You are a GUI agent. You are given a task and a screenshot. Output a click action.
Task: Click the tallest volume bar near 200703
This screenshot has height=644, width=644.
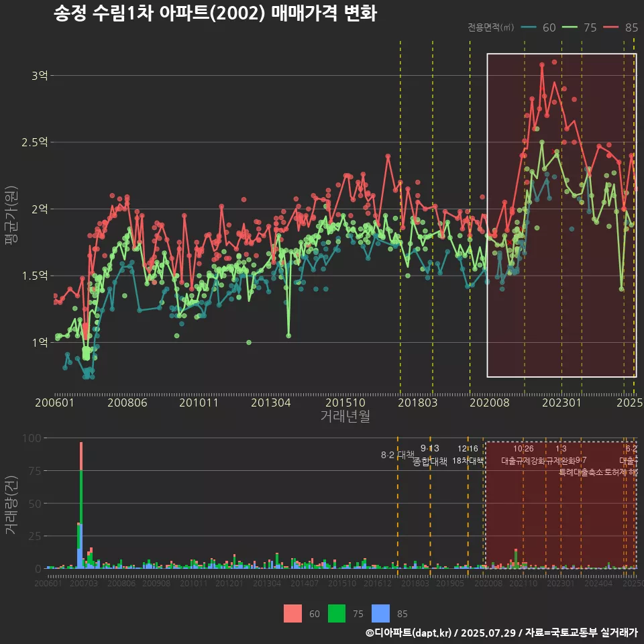tap(81, 505)
